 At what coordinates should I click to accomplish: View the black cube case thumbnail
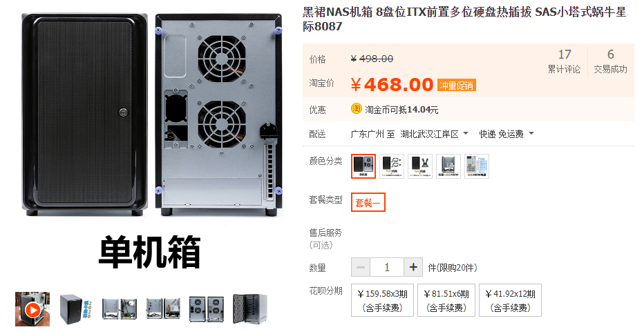[75, 309]
